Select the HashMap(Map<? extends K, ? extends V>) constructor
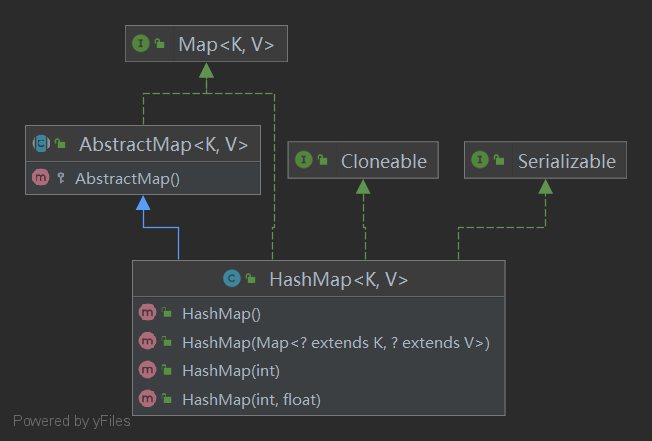Screen dimensions: 652x441 [335, 342]
